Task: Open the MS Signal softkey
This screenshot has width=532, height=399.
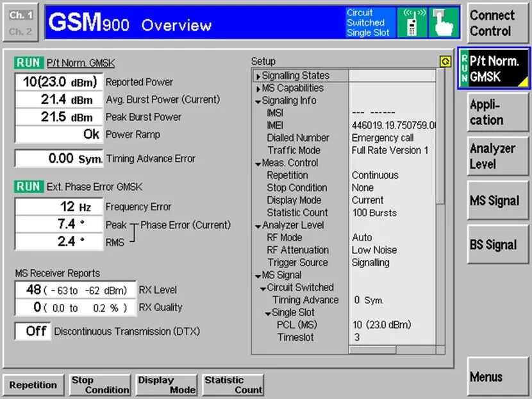Action: pos(497,200)
